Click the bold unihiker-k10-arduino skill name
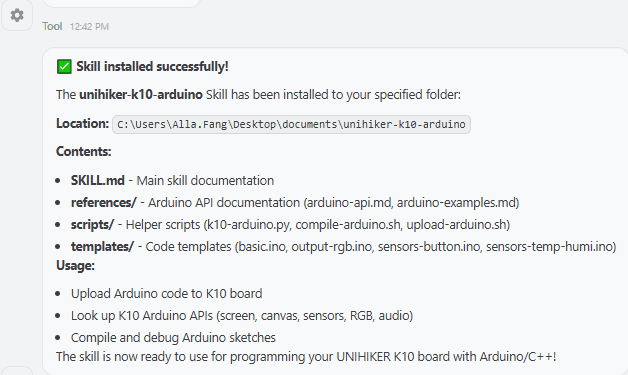628x375 pixels. click(x=141, y=95)
